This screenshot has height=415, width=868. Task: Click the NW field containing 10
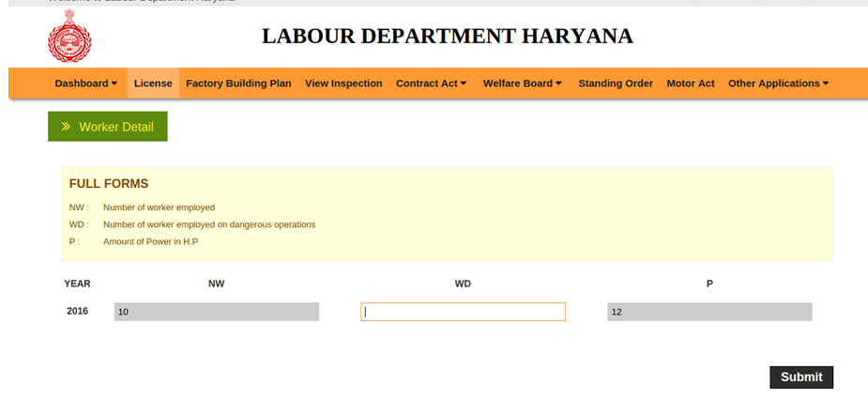217,312
